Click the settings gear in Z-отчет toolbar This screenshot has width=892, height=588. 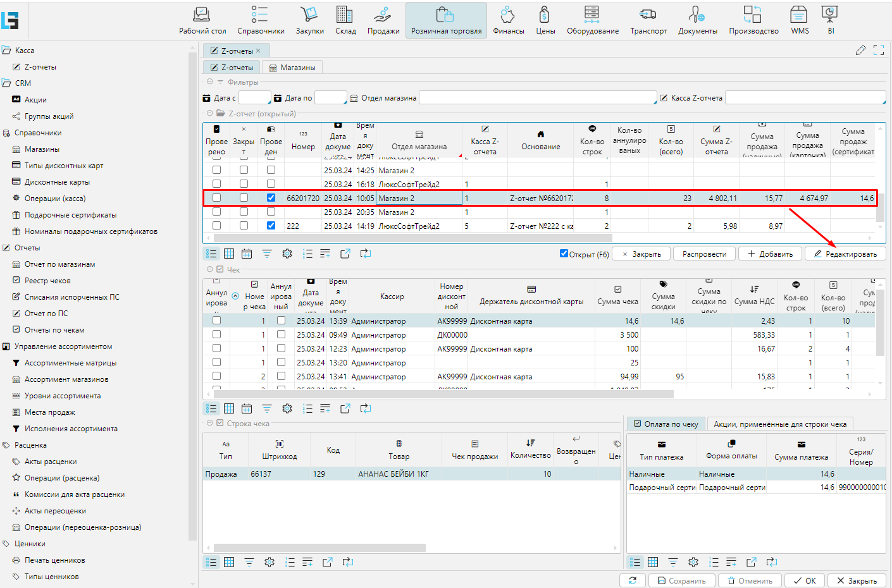click(287, 254)
